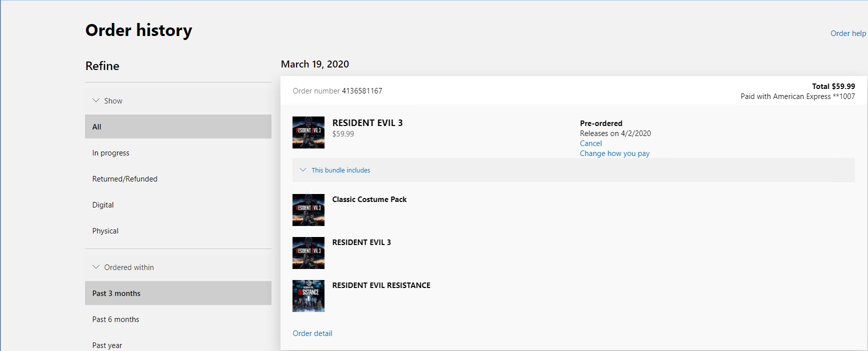The height and width of the screenshot is (351, 868).
Task: Click the bundled RESIDENT EVIL 3 thumbnail
Action: [308, 253]
